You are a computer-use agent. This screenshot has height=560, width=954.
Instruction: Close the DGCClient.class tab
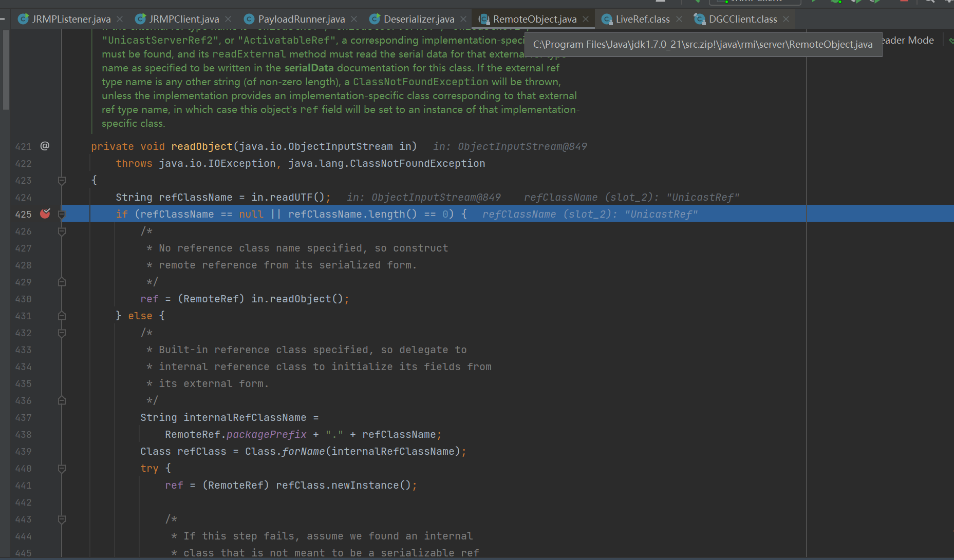click(x=786, y=19)
